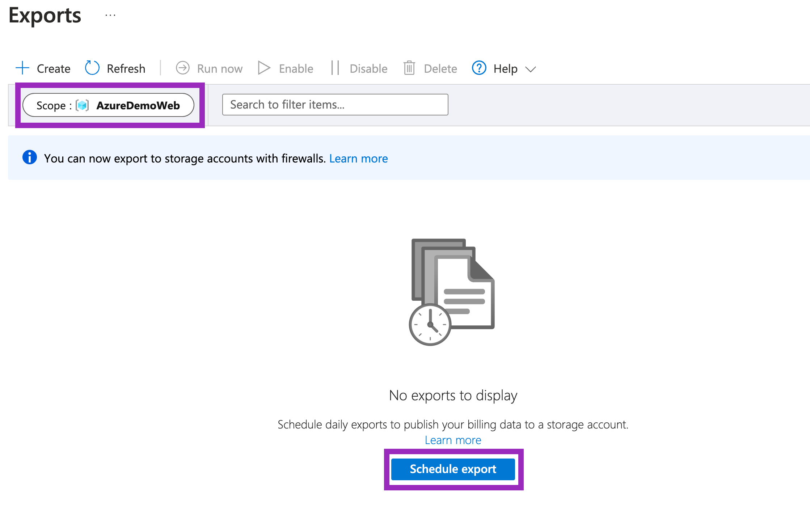Click the AzureDemoWeb resource cube icon
This screenshot has width=810, height=532.
(82, 105)
